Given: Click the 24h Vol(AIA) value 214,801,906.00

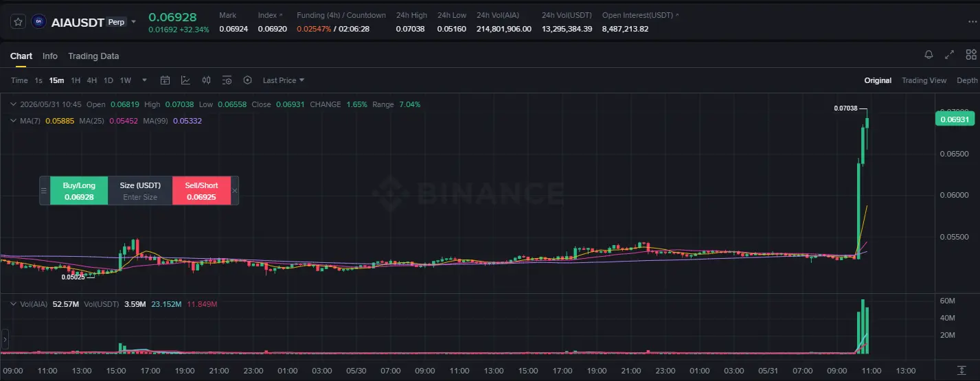Looking at the screenshot, I should [504, 29].
